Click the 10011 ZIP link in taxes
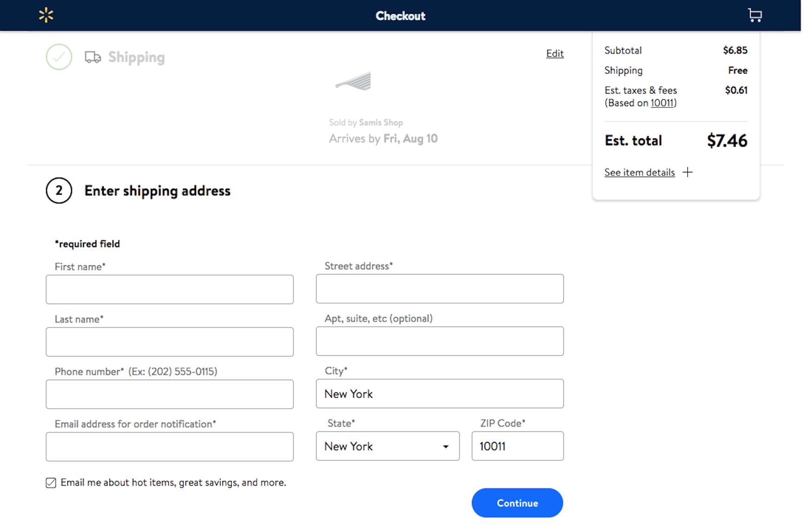The width and height of the screenshot is (812, 525). [662, 103]
